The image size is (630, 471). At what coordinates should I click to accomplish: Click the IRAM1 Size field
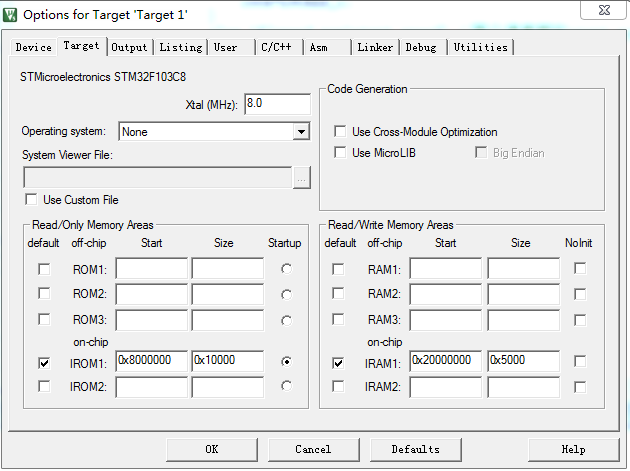tap(522, 361)
